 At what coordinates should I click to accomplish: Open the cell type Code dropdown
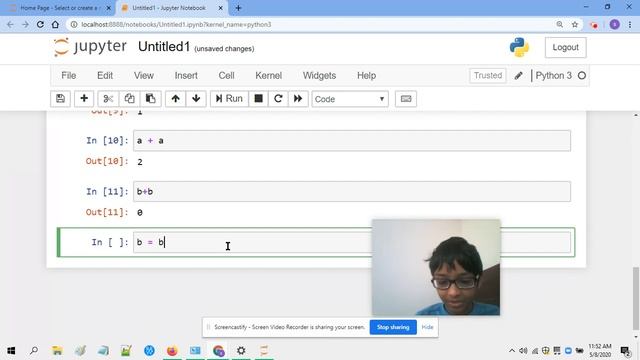(x=350, y=99)
